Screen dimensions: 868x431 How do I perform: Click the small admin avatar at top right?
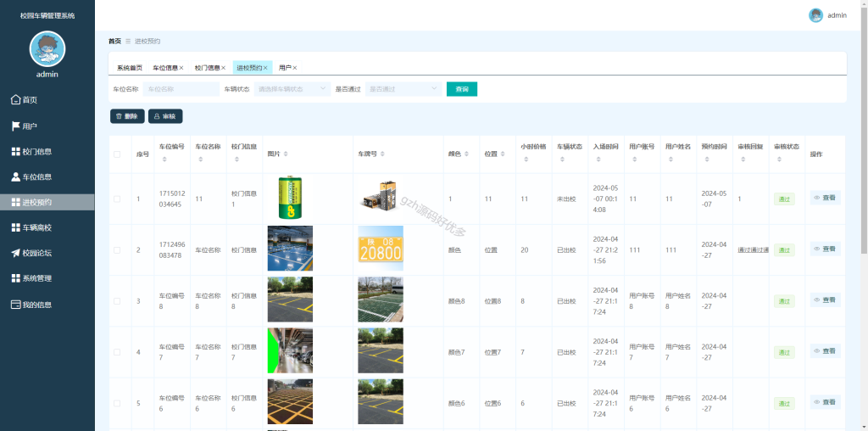click(815, 15)
